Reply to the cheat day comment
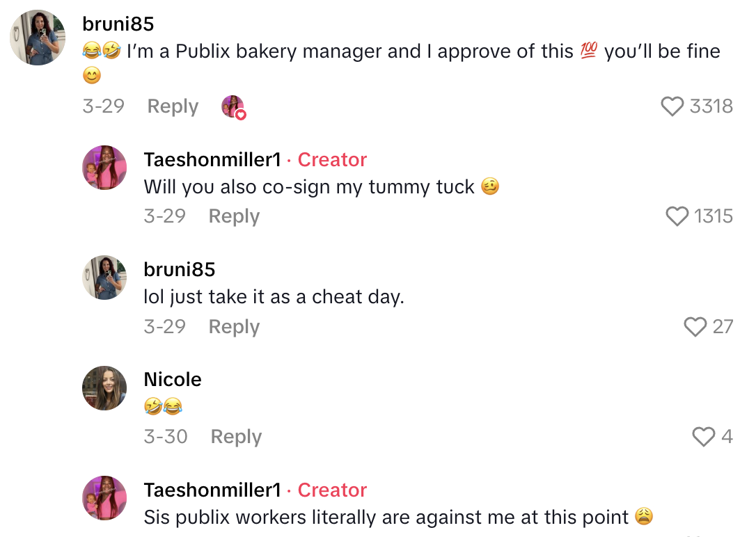Viewport: 756px width, 537px height. coord(234,326)
